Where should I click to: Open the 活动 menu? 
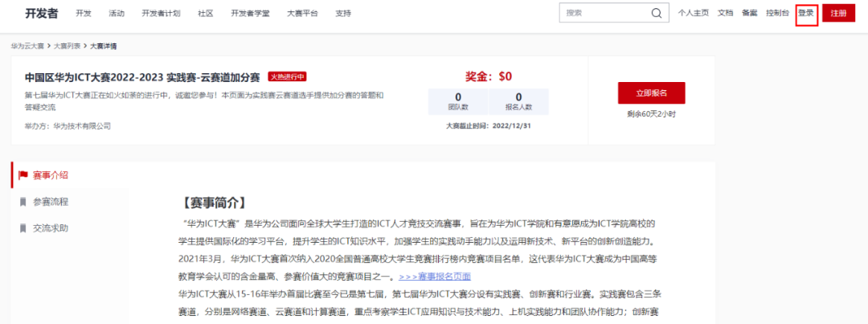[117, 14]
